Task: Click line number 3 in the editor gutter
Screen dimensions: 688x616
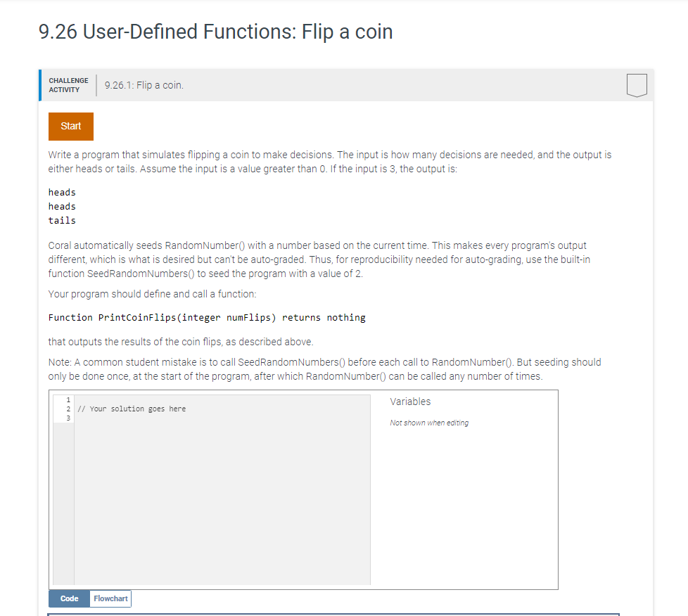Action: pyautogui.click(x=67, y=418)
